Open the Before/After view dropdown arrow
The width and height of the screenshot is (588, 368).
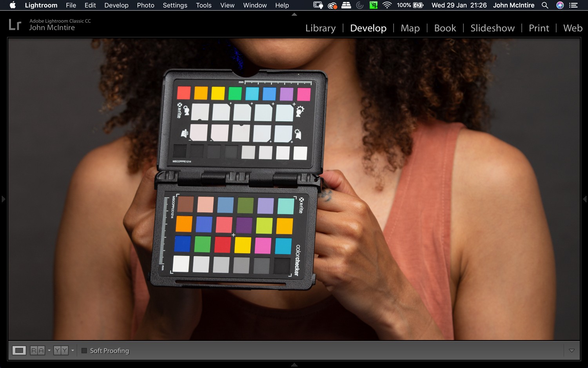tap(72, 350)
